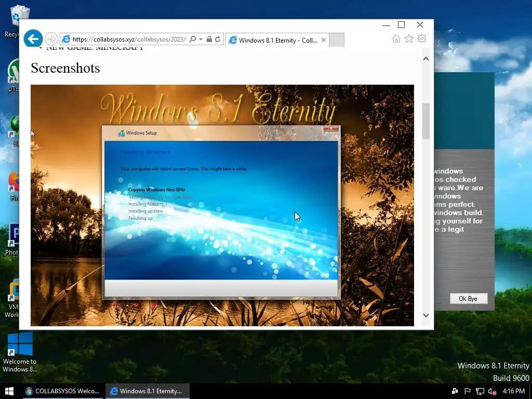Click the network tray icon

tap(480, 392)
